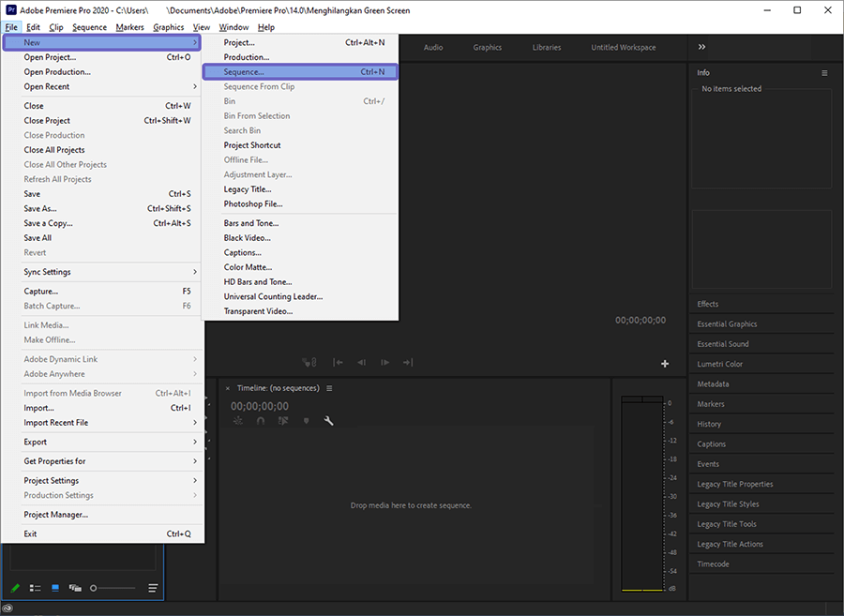Open Project Manager... from File menu

(x=102, y=515)
